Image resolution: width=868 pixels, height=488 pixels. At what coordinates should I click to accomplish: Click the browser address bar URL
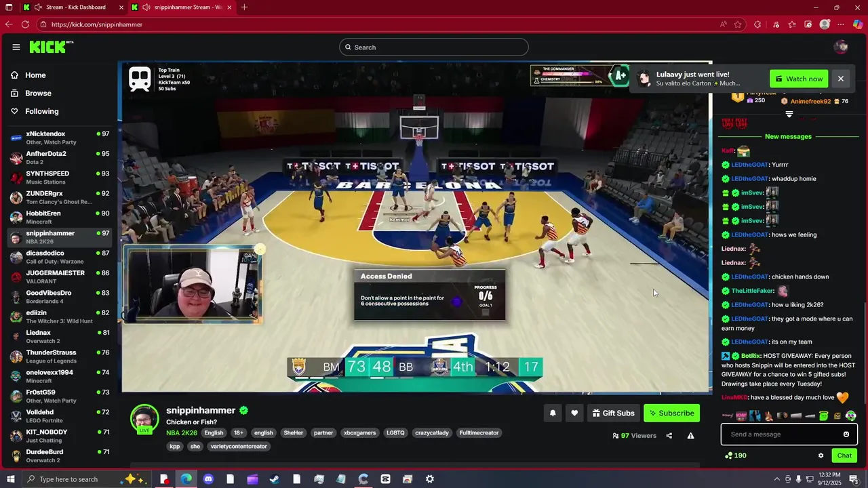point(97,24)
